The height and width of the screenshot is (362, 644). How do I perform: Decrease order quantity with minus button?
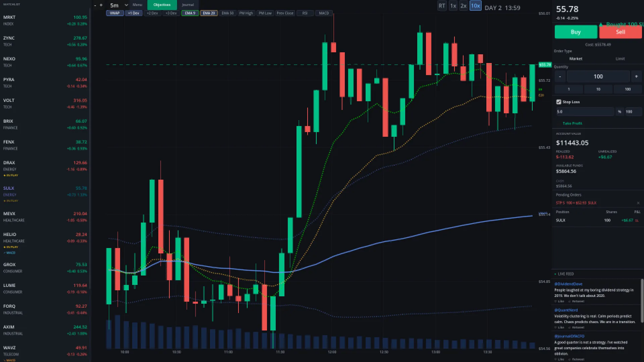point(560,76)
